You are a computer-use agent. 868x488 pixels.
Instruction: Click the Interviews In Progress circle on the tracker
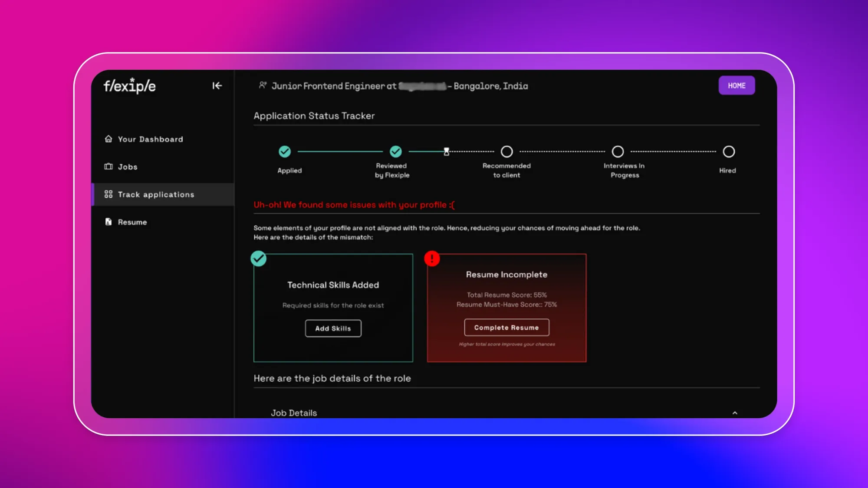tap(618, 151)
